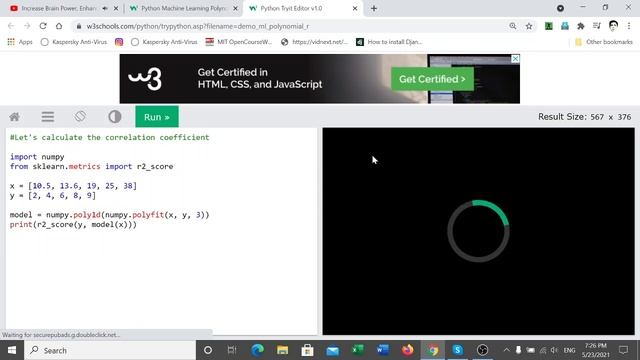Viewport: 640px width, 360px height.
Task: Open the vidnext.net bookmark
Action: (314, 42)
